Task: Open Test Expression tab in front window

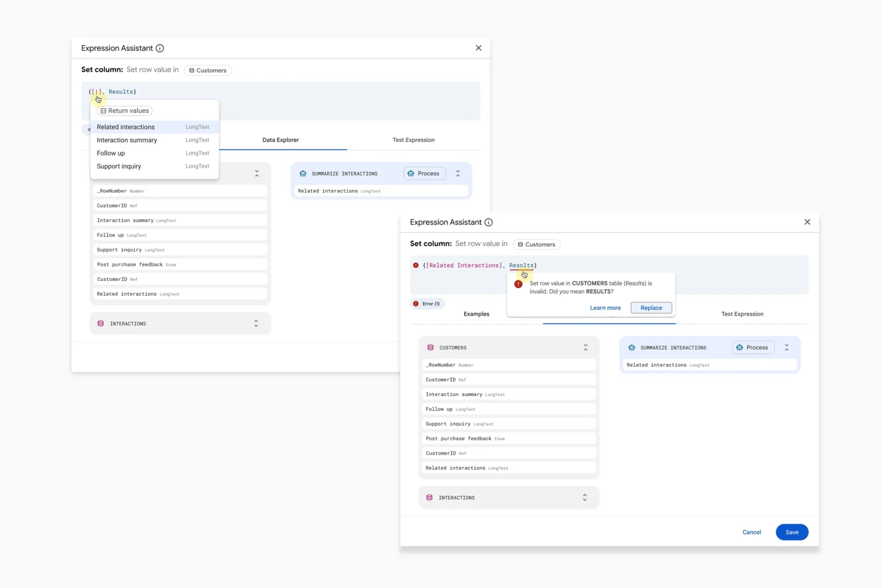Action: coord(742,314)
